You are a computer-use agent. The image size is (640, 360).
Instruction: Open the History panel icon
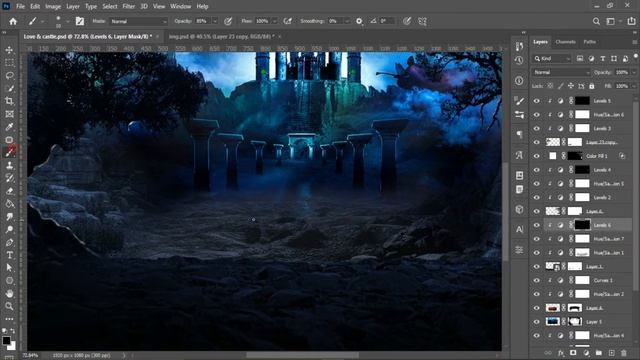pyautogui.click(x=519, y=60)
